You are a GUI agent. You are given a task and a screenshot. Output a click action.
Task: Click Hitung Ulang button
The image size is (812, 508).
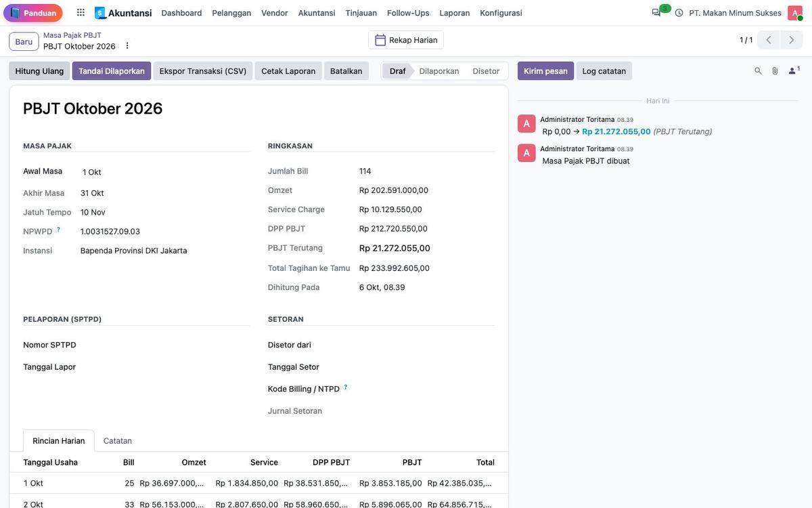tap(39, 71)
